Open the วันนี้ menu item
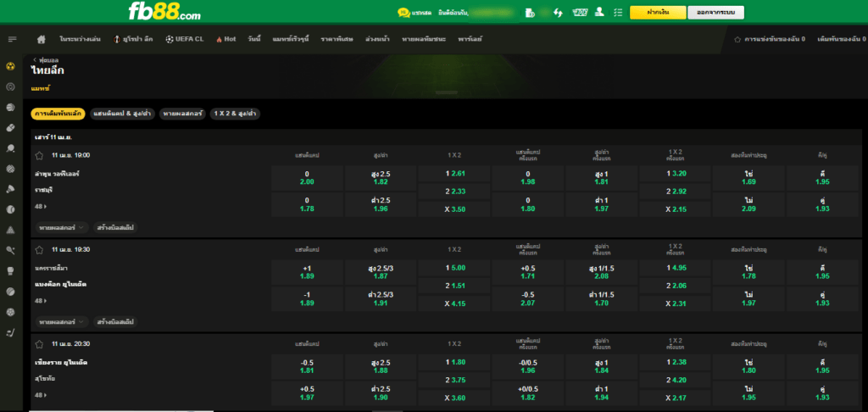This screenshot has height=412, width=868. [254, 39]
